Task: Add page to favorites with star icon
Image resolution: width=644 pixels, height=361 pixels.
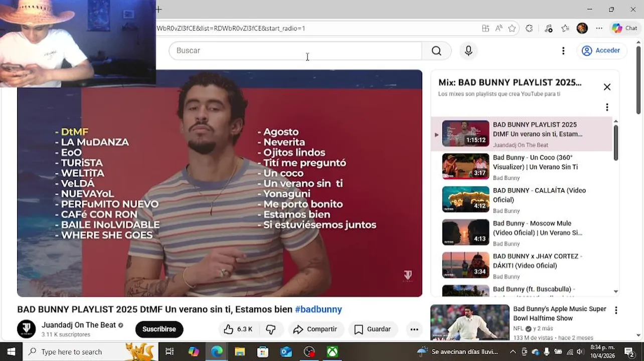Action: click(512, 29)
